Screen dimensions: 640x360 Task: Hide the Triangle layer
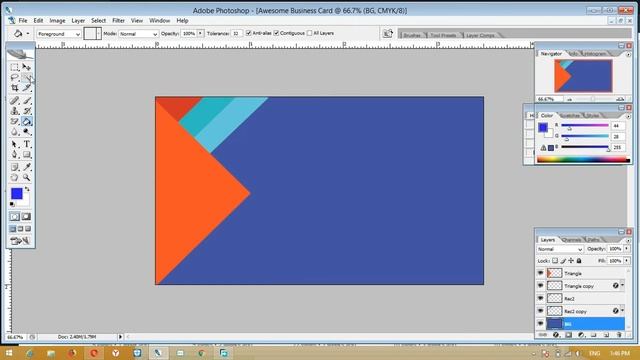pos(540,273)
